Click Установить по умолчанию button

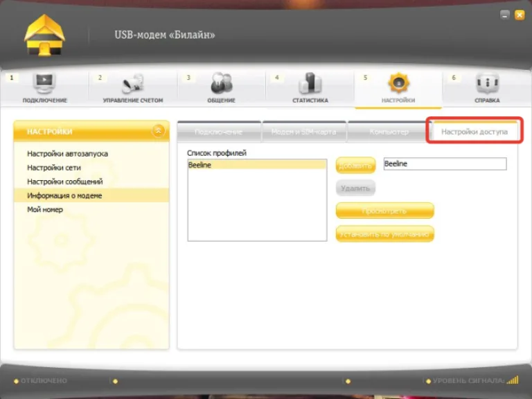(x=384, y=233)
